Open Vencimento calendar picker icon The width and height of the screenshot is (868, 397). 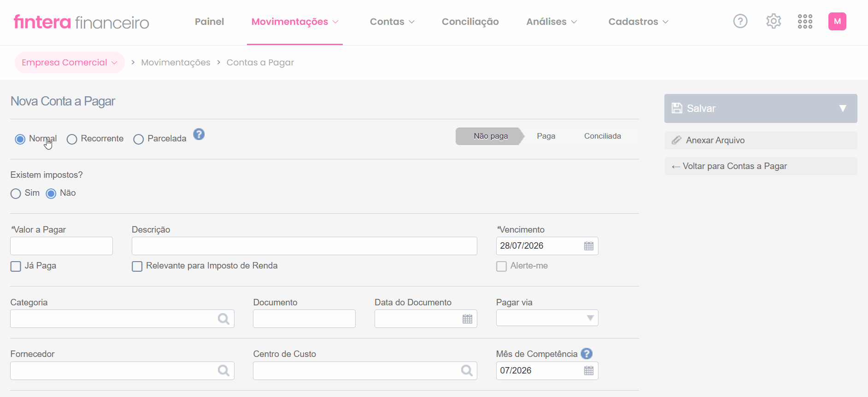click(589, 246)
